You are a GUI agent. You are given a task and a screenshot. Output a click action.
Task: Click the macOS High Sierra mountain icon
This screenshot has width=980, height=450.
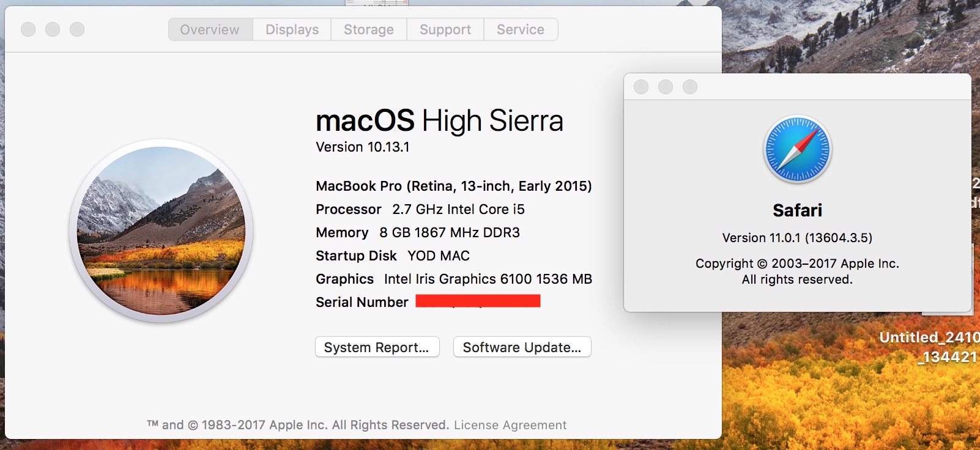coord(161,231)
